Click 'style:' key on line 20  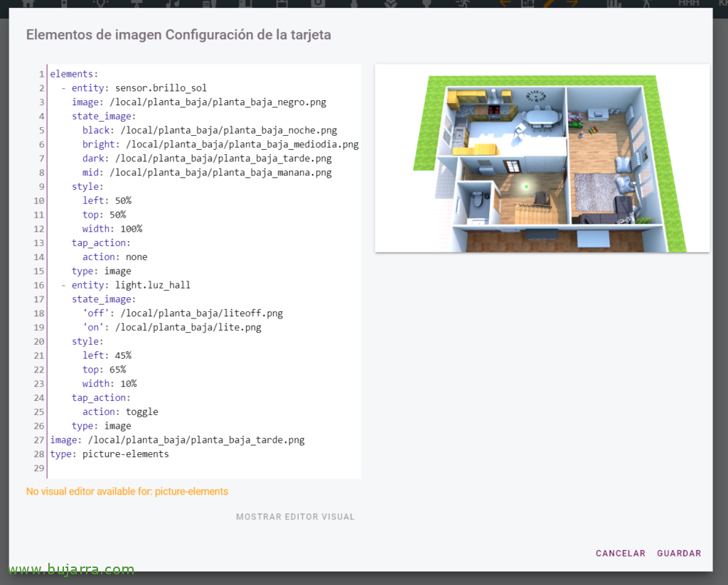click(87, 341)
